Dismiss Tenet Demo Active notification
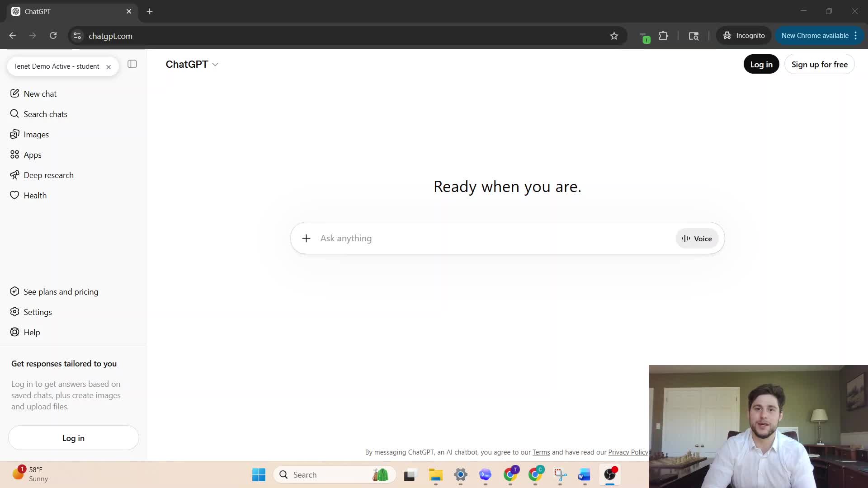This screenshot has width=868, height=488. [x=108, y=67]
